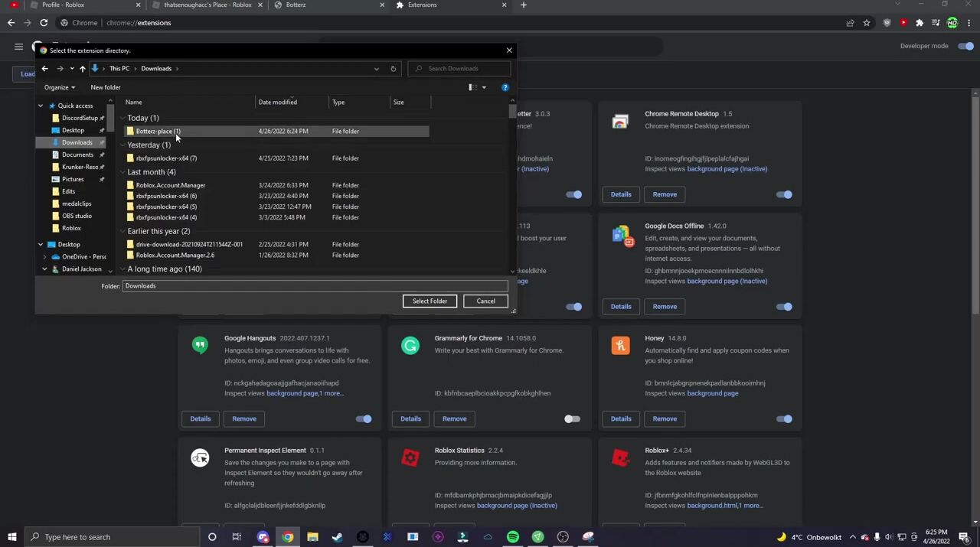This screenshot has height=547, width=980.
Task: Select the Botterz-place (1) folder
Action: (276, 132)
